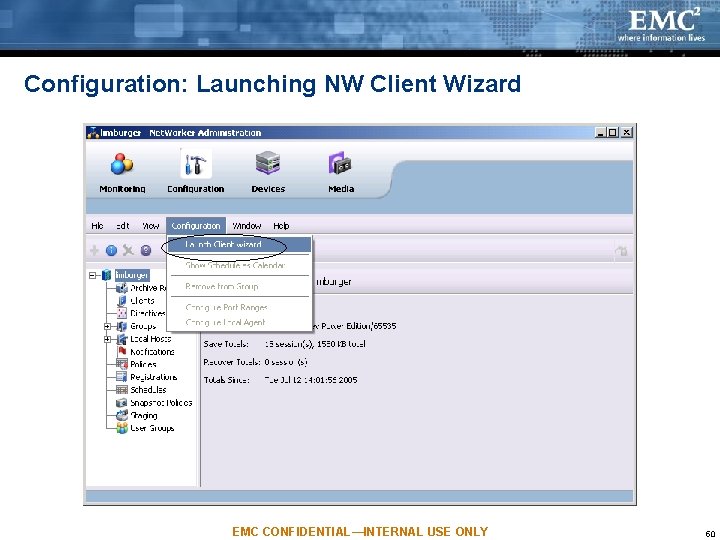This screenshot has height=540, width=720.
Task: Open the View menu
Action: coord(151,226)
